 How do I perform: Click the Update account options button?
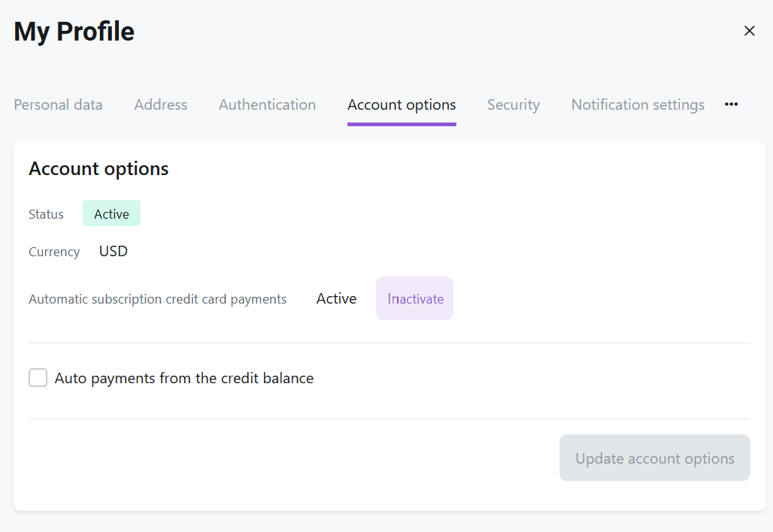point(654,458)
